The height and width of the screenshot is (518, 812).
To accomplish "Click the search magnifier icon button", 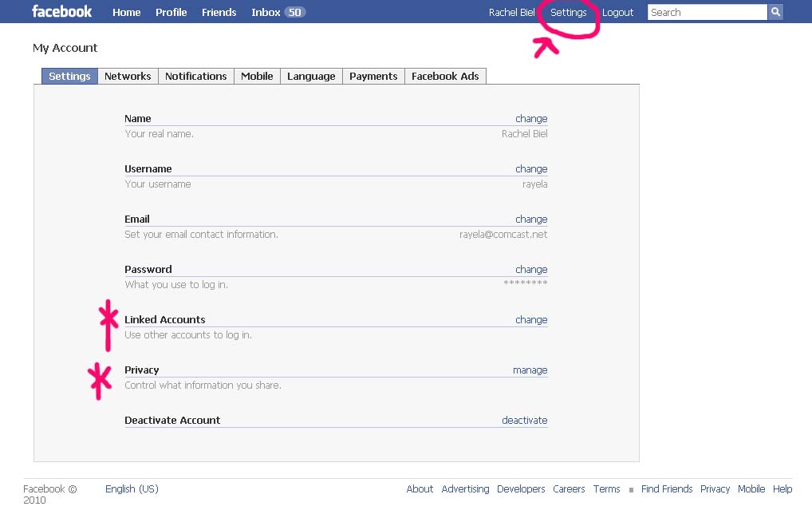I will tap(775, 12).
